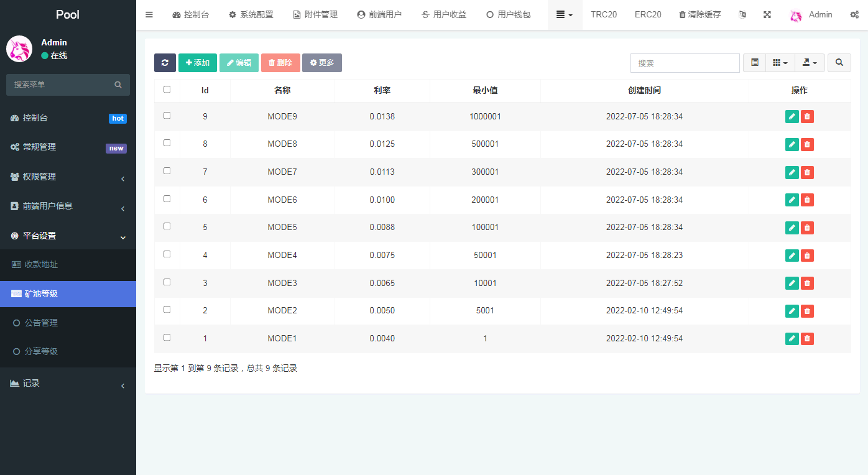Image resolution: width=868 pixels, height=475 pixels.
Task: Select the checkbox for MODE1 row
Action: point(167,338)
